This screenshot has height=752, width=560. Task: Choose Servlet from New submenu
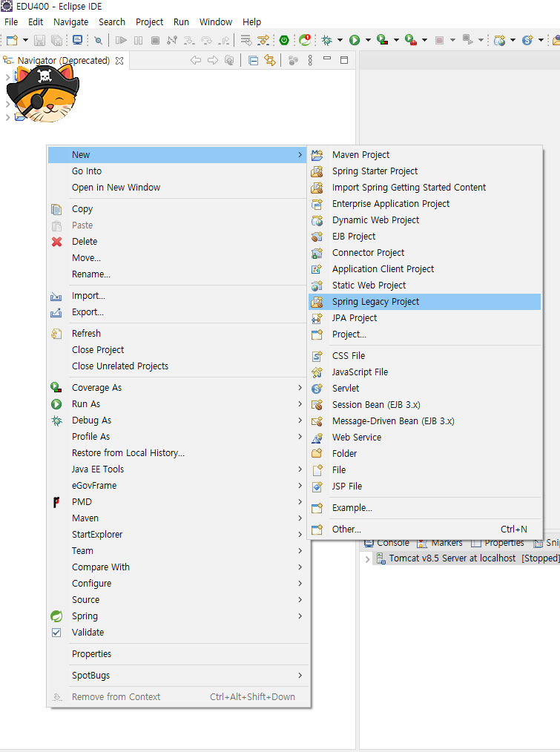[x=425, y=389]
